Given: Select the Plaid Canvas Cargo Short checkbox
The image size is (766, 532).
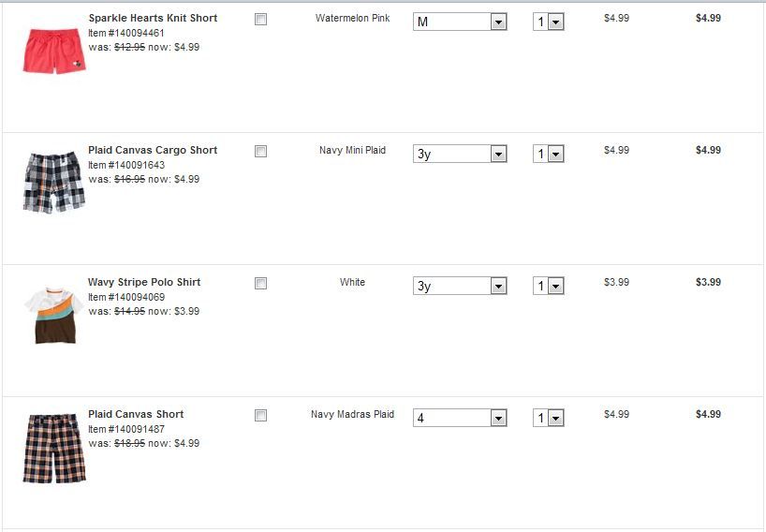Looking at the screenshot, I should (260, 151).
